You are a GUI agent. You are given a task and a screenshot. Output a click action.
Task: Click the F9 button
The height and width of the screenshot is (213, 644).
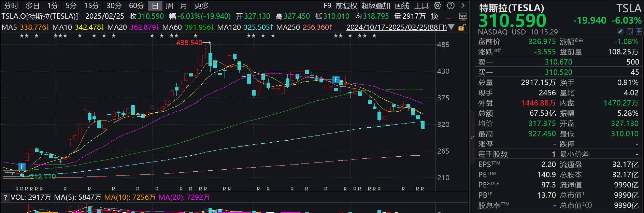327,6
